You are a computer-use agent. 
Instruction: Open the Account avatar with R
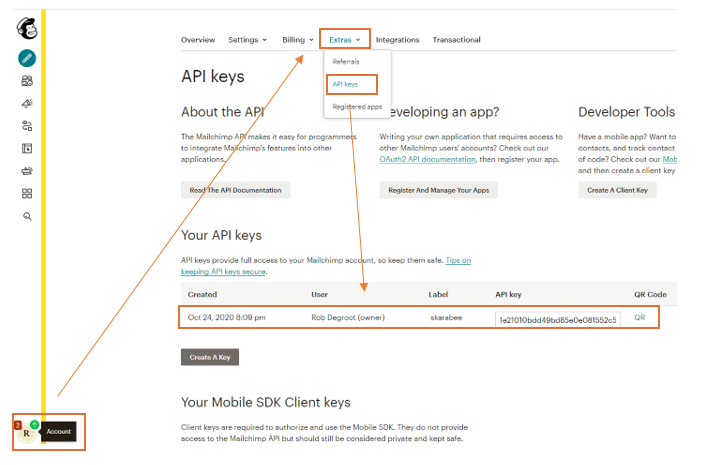coord(26,433)
